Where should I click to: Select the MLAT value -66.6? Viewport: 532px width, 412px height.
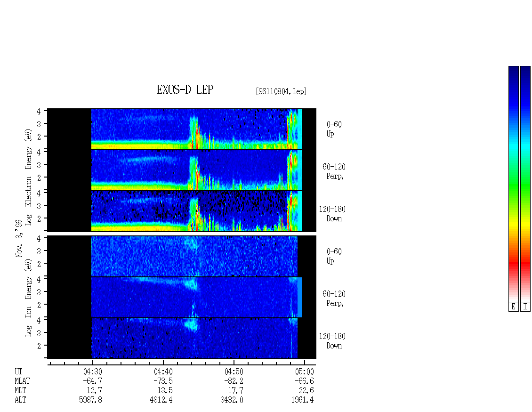pos(304,381)
